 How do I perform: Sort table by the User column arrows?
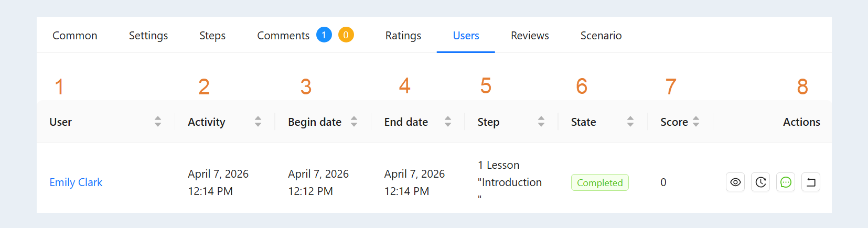[x=158, y=122]
